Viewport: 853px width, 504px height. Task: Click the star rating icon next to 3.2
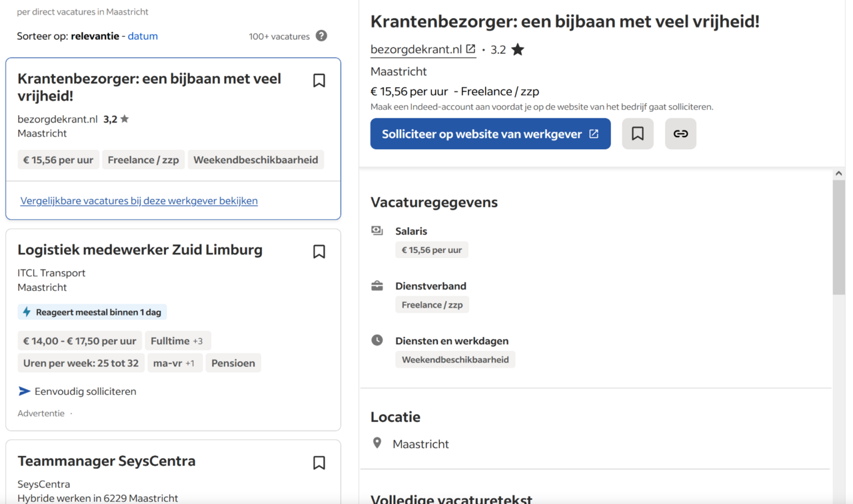tap(518, 50)
